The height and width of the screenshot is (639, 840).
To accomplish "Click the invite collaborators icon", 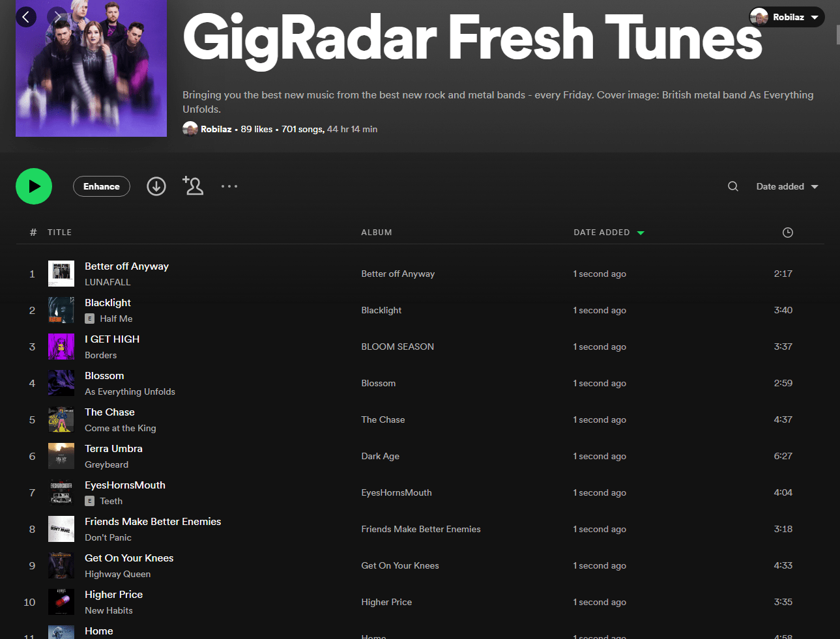I will pos(193,186).
